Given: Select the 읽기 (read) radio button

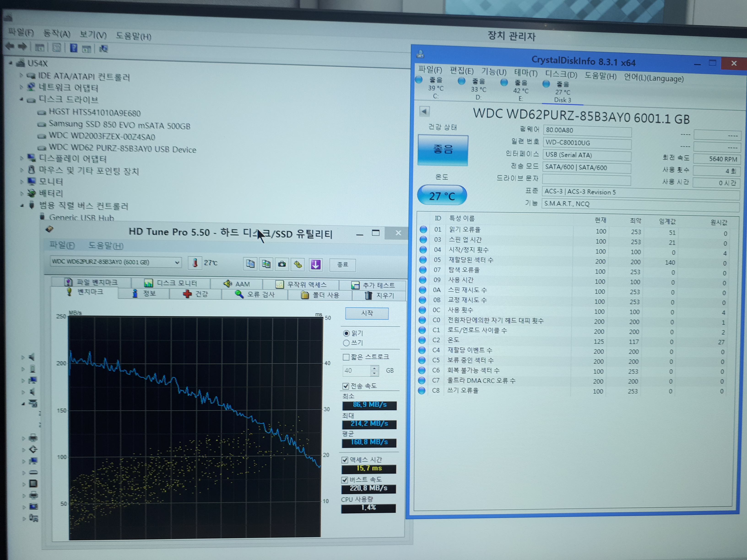Looking at the screenshot, I should coord(346,333).
